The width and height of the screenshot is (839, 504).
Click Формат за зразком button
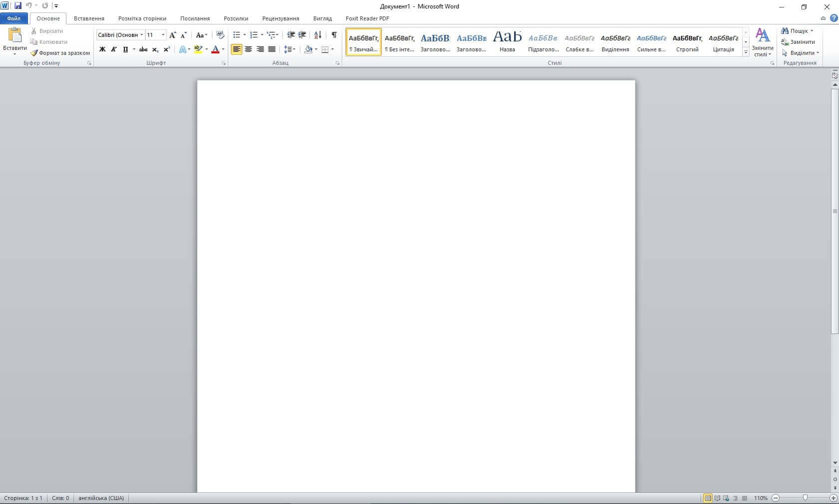(x=60, y=53)
